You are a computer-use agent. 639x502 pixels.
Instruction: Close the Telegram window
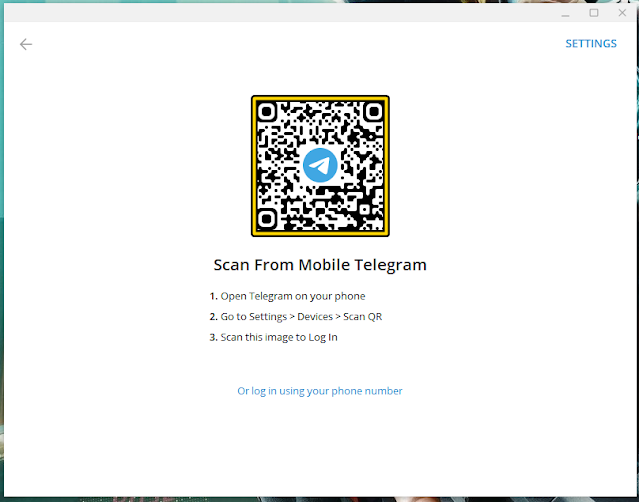click(622, 13)
